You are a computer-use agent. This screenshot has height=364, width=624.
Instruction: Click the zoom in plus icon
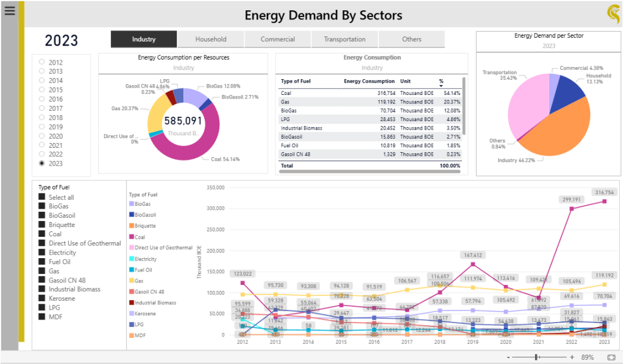[572, 357]
